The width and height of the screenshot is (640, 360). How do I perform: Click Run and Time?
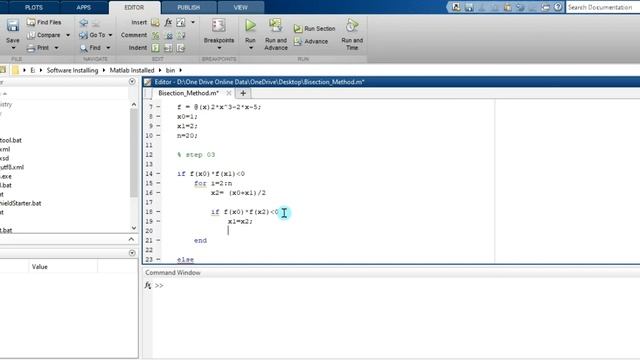click(x=352, y=34)
